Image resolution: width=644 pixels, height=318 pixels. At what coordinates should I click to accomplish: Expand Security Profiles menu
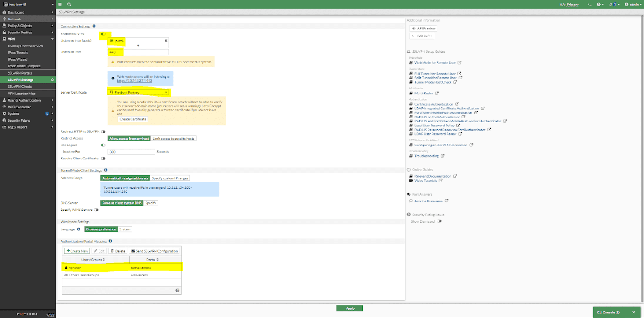click(27, 33)
